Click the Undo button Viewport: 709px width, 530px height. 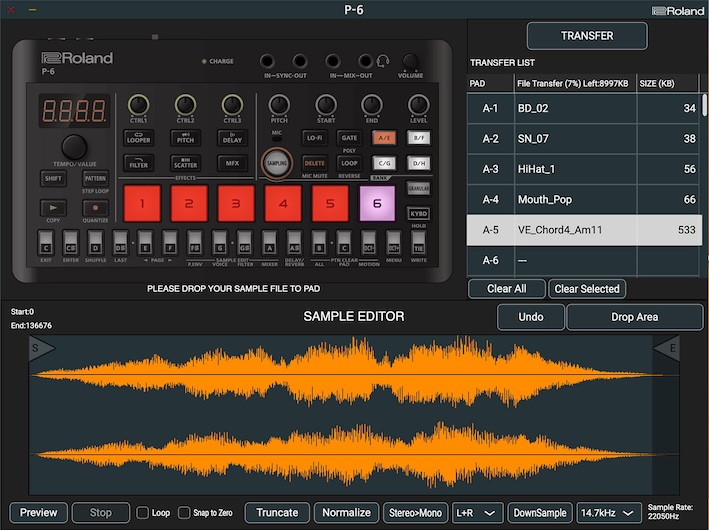[x=531, y=317]
